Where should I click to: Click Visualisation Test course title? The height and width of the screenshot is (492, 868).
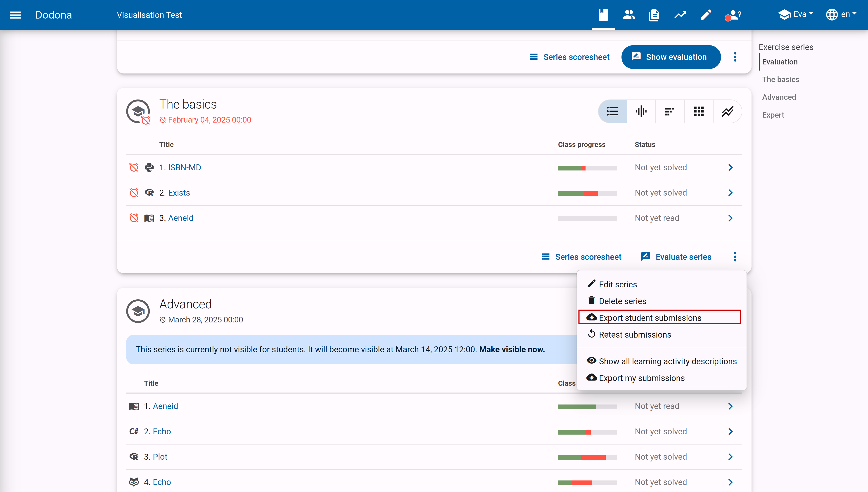click(x=149, y=15)
